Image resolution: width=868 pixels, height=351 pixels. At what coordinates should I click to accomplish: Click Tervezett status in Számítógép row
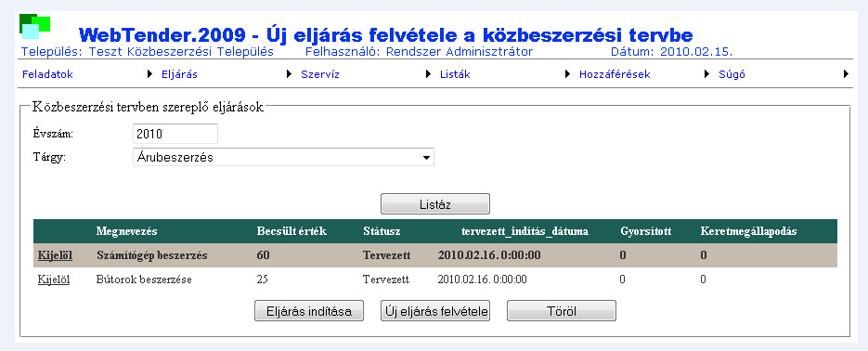[x=388, y=255]
